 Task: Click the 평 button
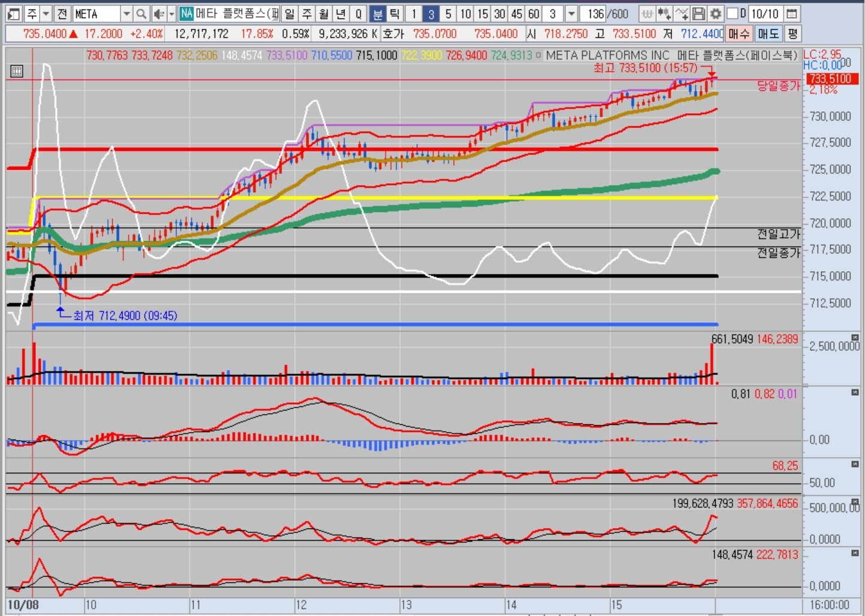(x=793, y=34)
